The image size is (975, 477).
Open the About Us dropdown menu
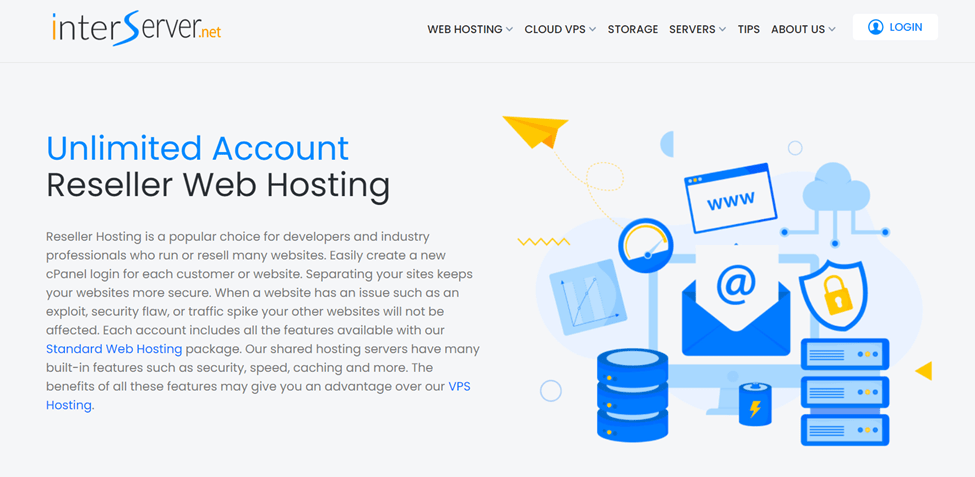click(x=803, y=29)
